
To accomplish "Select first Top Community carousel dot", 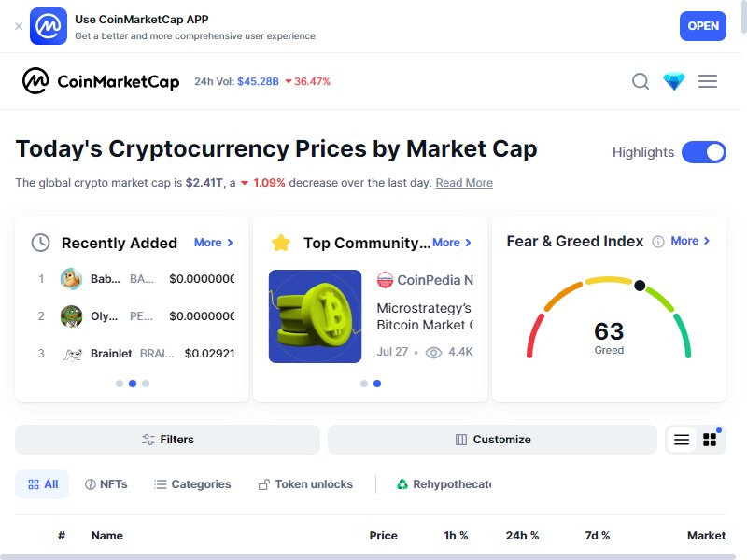I will tap(364, 384).
